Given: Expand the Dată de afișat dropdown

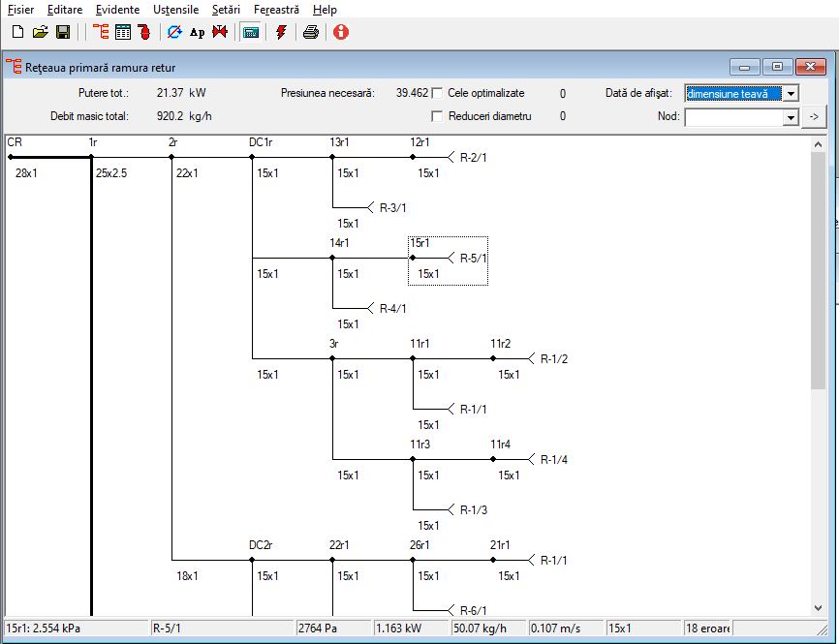Looking at the screenshot, I should pos(791,94).
